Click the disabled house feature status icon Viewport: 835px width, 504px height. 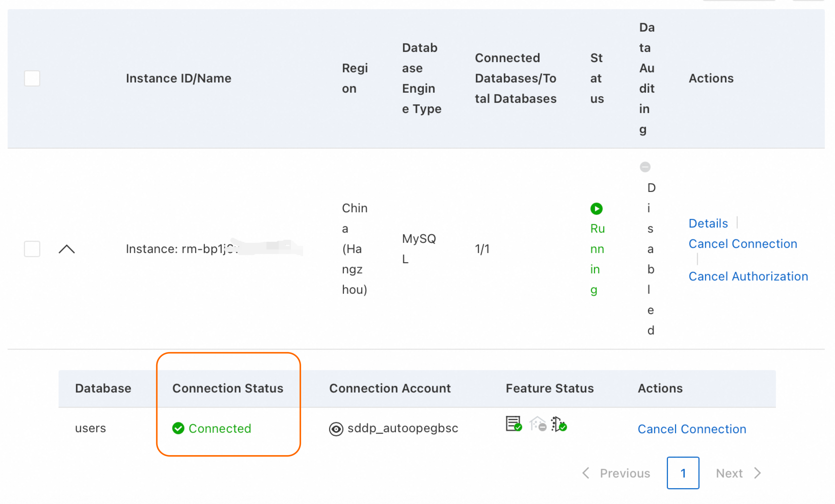(538, 424)
